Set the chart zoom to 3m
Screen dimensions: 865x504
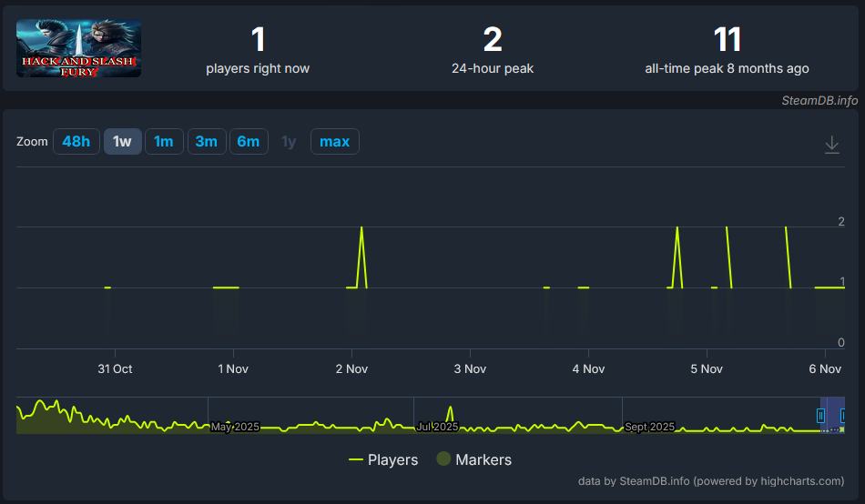(207, 142)
